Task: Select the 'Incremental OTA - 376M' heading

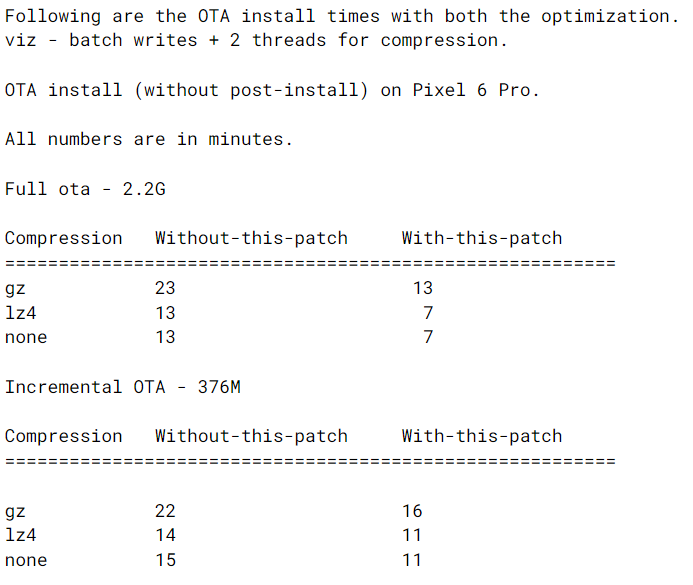Action: pyautogui.click(x=122, y=387)
